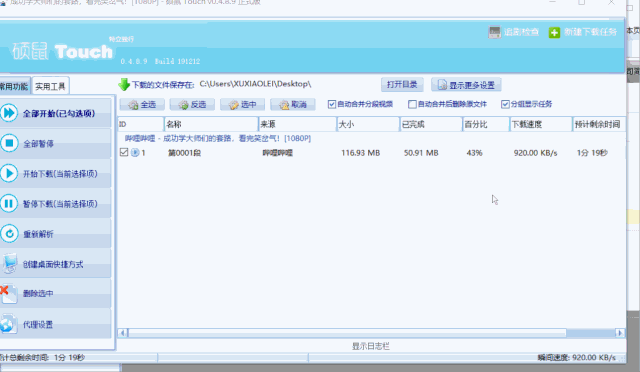The width and height of the screenshot is (640, 372).
Task: Sort by the ID column header
Action: (x=140, y=124)
